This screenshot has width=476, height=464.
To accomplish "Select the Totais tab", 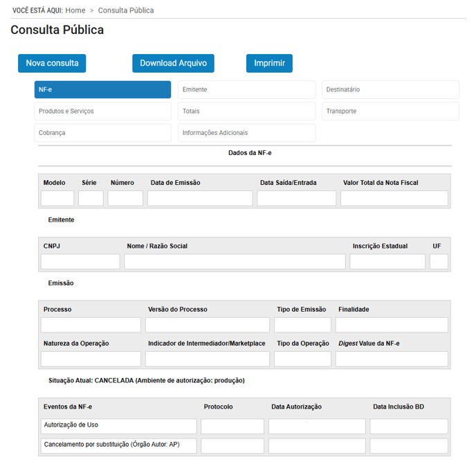I will coord(246,111).
